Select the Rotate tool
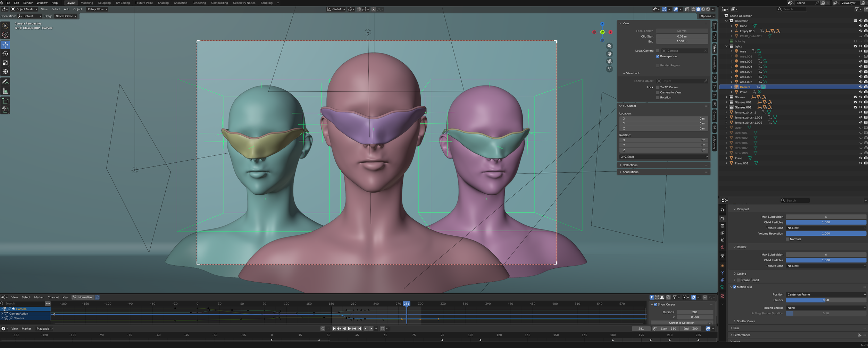Screen dimensions: 868x348 5,54
